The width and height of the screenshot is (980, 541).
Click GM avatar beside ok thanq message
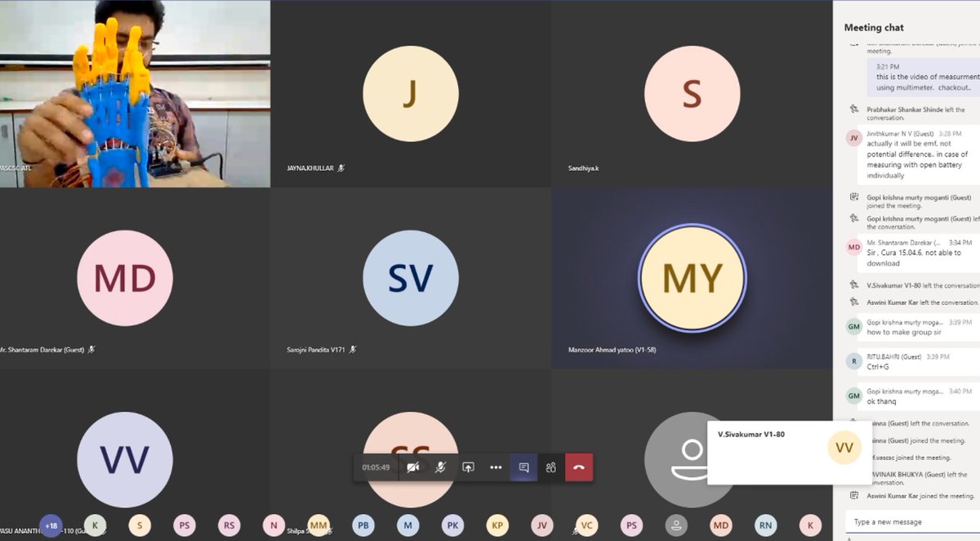(x=854, y=396)
